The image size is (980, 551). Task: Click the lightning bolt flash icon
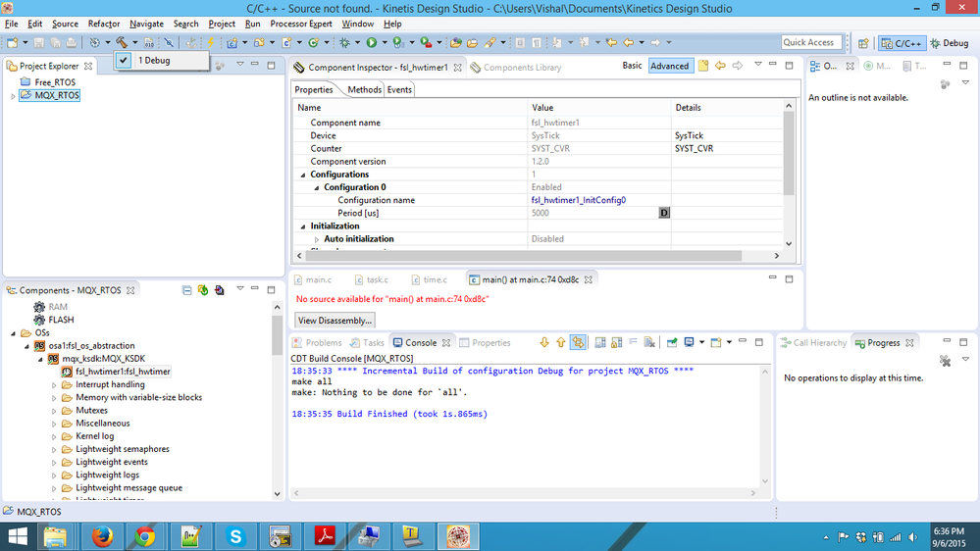click(x=211, y=42)
